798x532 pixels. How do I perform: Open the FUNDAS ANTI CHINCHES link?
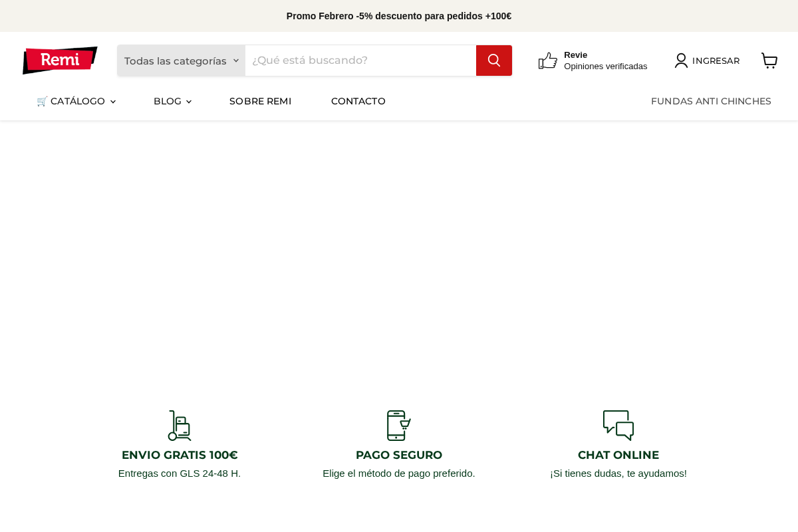click(x=711, y=101)
